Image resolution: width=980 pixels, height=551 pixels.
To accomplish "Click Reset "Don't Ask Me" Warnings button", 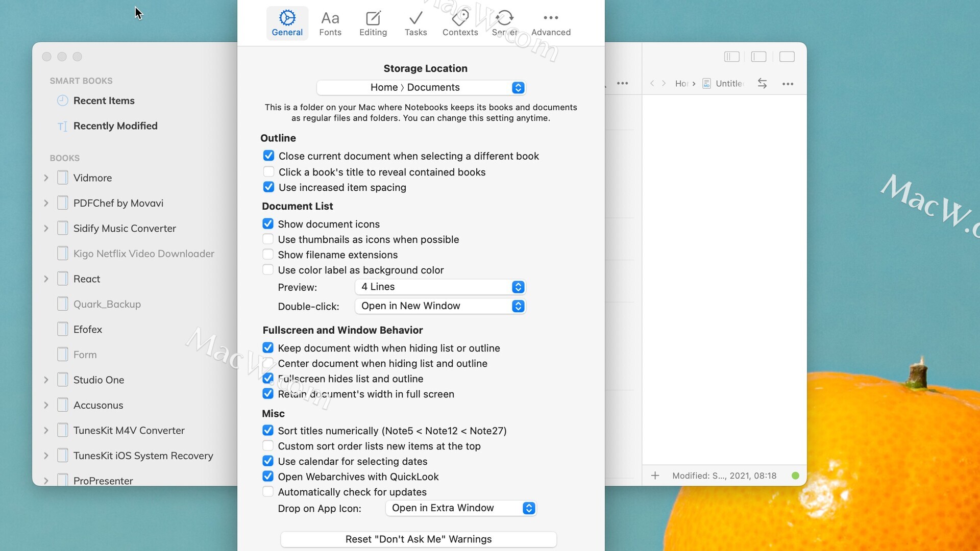I will click(x=419, y=539).
